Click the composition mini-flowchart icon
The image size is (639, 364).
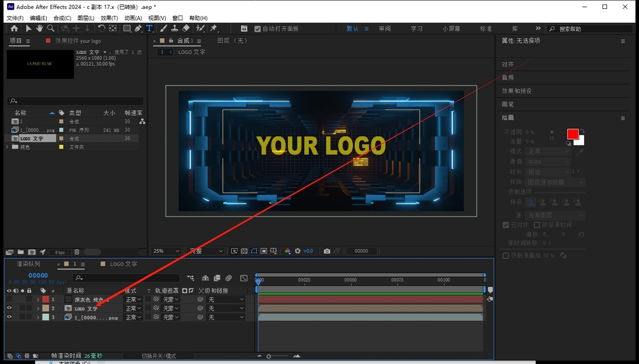[x=190, y=278]
